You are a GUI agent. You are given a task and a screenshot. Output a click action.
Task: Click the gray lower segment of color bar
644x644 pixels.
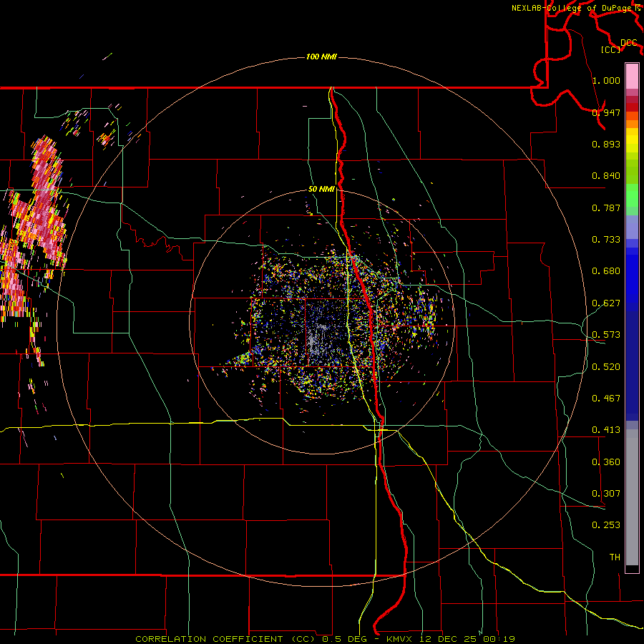click(632, 497)
